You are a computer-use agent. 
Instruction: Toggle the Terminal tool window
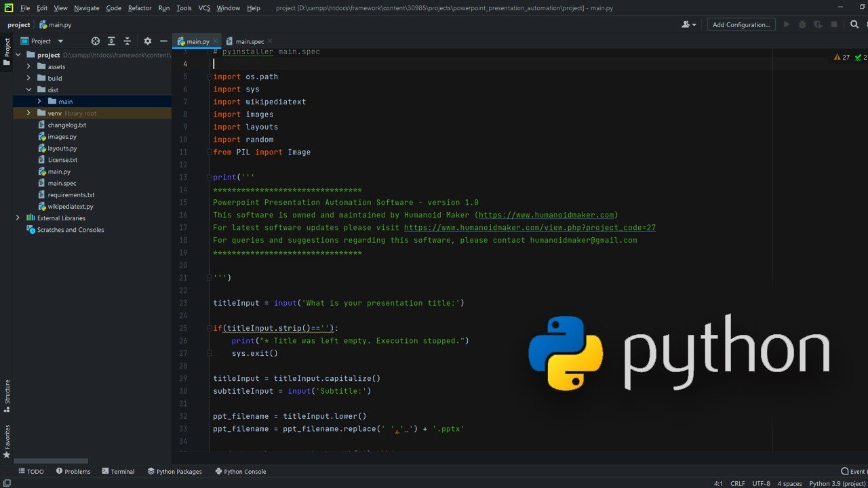[118, 471]
